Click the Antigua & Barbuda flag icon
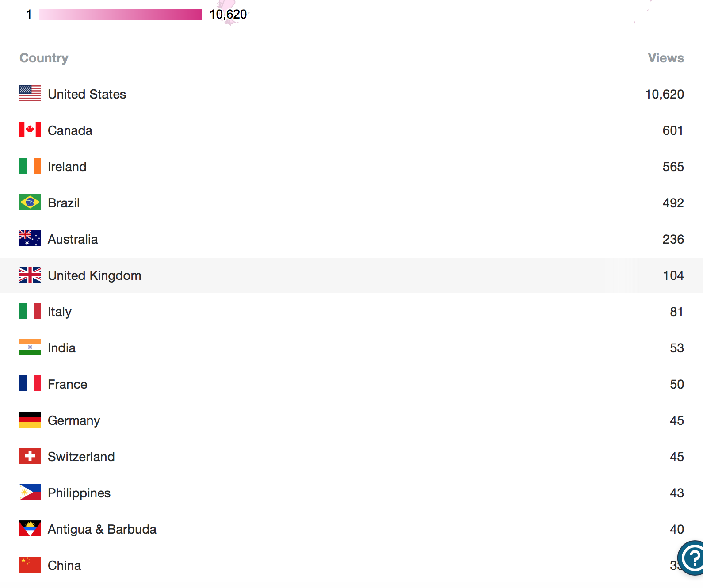Image resolution: width=703 pixels, height=588 pixels. tap(30, 528)
